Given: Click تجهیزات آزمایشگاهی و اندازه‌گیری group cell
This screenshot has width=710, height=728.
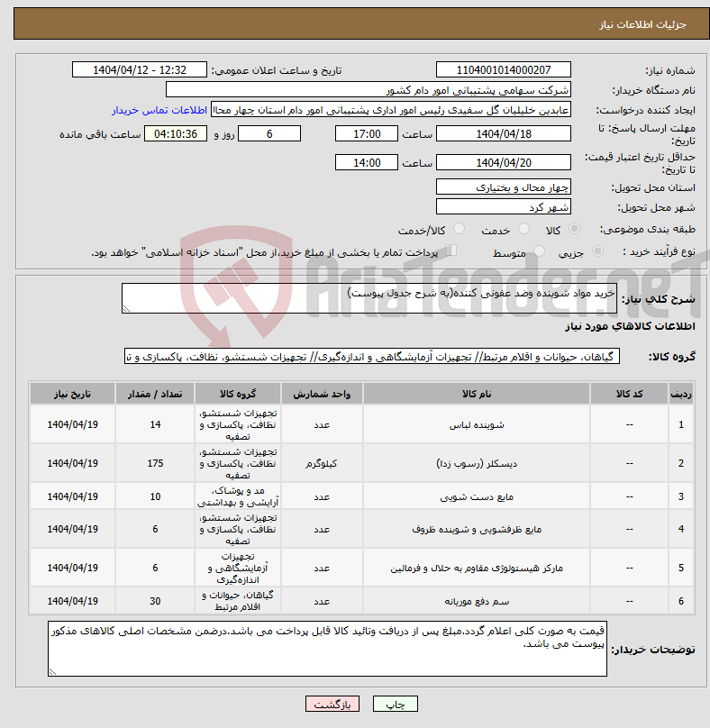Looking at the screenshot, I should (x=238, y=568).
